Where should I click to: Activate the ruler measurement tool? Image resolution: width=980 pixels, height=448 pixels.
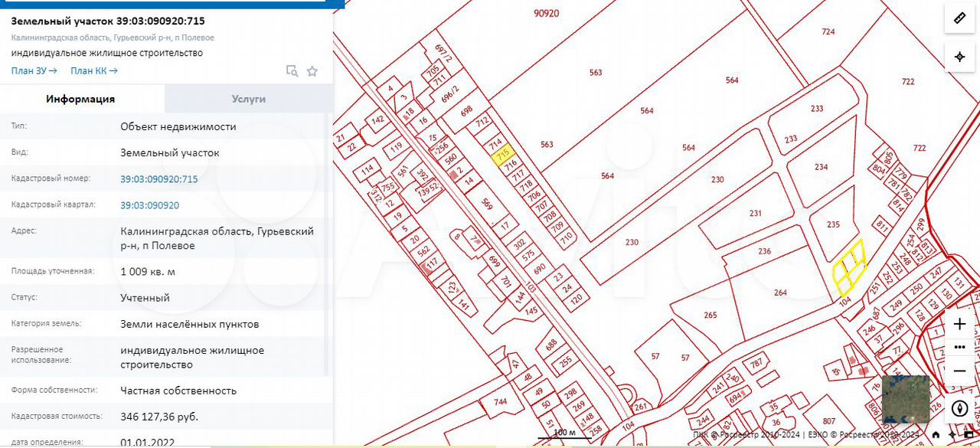[959, 18]
